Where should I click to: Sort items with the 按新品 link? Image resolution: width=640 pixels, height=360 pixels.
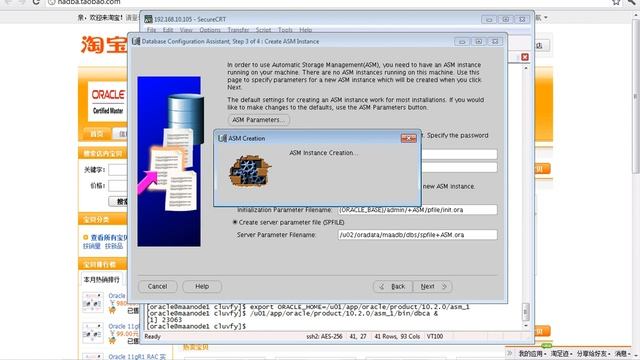pyautogui.click(x=114, y=246)
